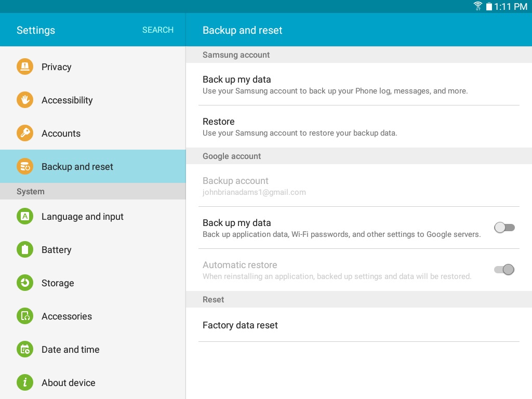Open the Battery settings entry

click(93, 249)
